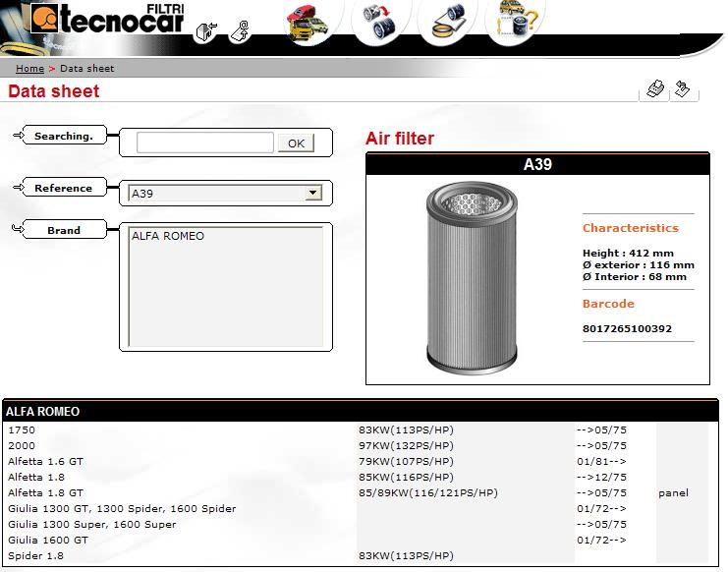Click the Reference label tab
Screen dimensions: 728x572
64,189
